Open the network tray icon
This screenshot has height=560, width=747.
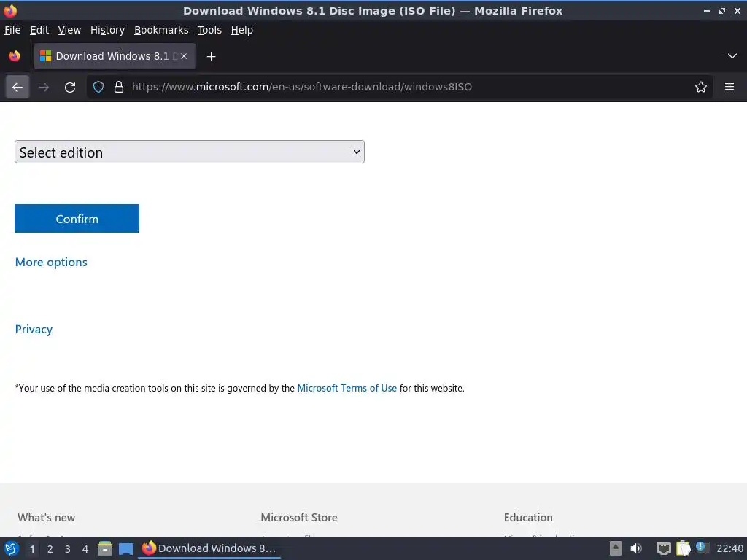[x=663, y=548]
